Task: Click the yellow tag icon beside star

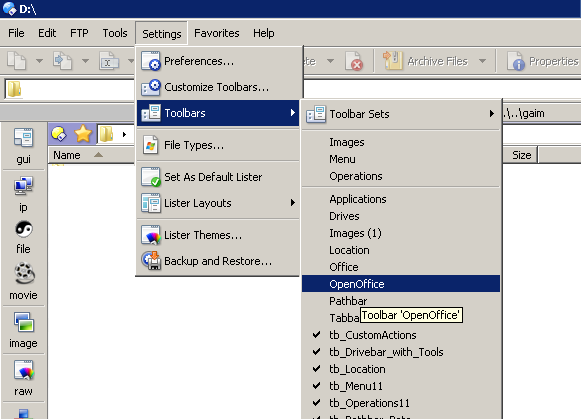Action: 59,134
